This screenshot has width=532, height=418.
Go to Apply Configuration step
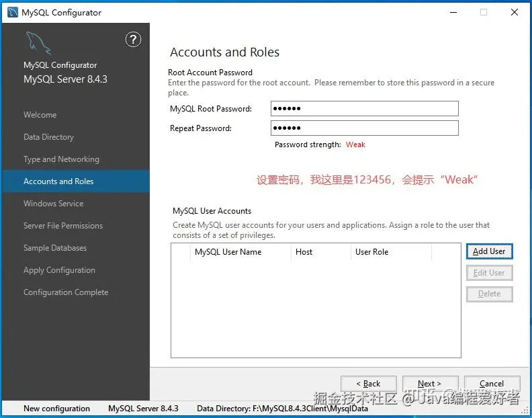(x=59, y=270)
